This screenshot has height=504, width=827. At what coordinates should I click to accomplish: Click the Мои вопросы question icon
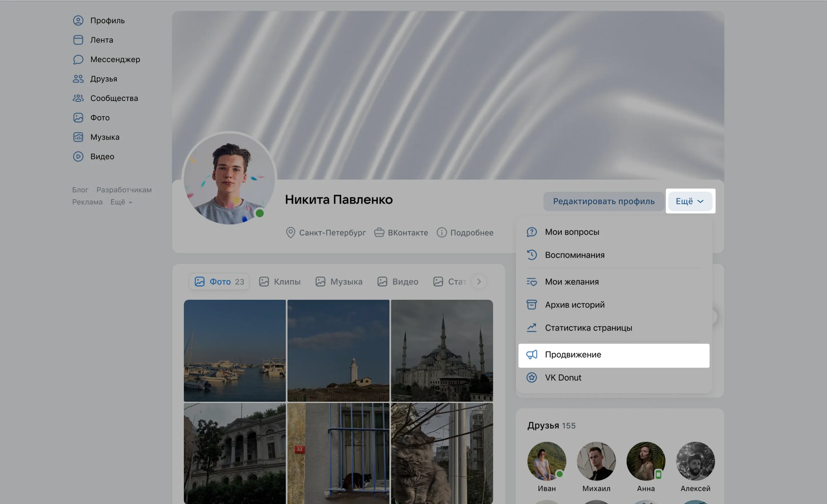click(532, 232)
